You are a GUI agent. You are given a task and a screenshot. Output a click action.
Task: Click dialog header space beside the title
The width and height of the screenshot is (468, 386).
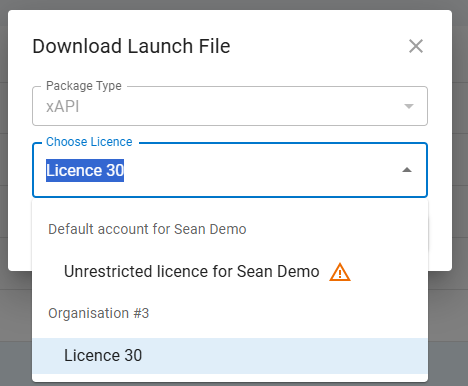click(317, 46)
